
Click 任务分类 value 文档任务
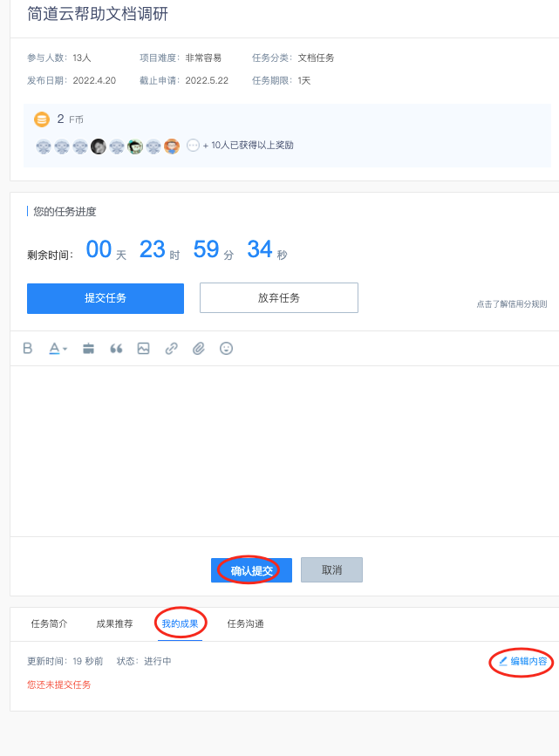[316, 58]
